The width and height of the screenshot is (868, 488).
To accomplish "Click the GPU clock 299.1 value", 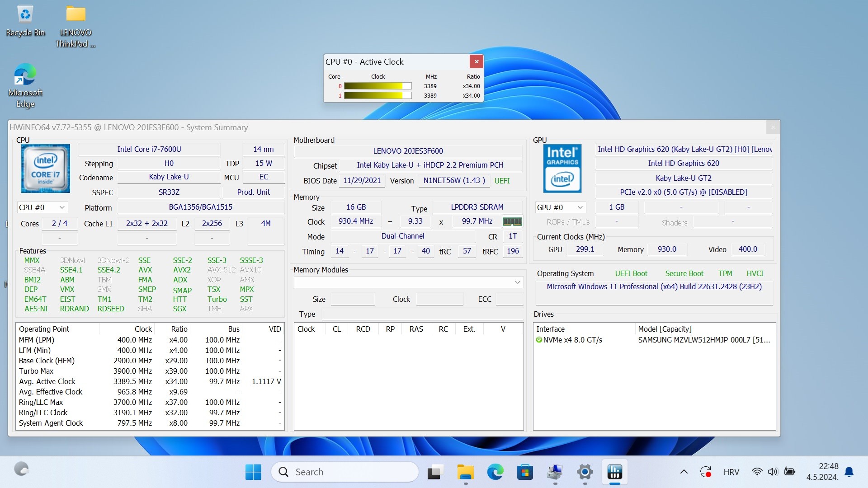I will pos(585,249).
